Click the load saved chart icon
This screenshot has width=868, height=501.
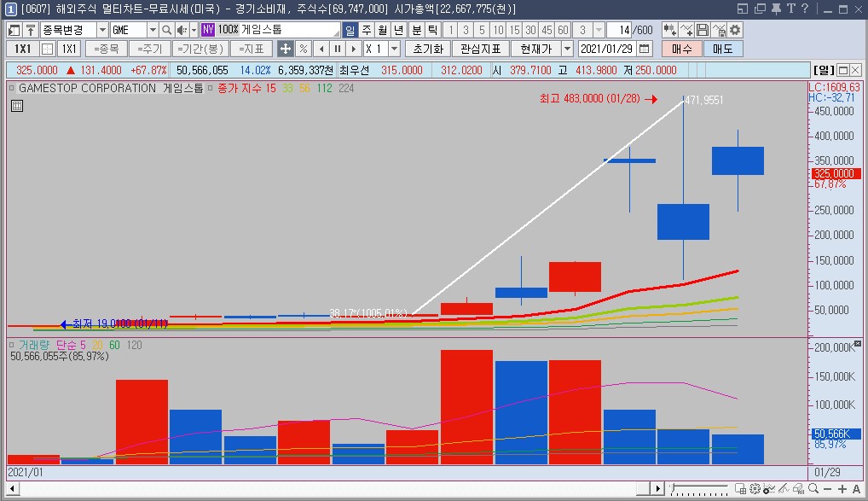(x=719, y=30)
